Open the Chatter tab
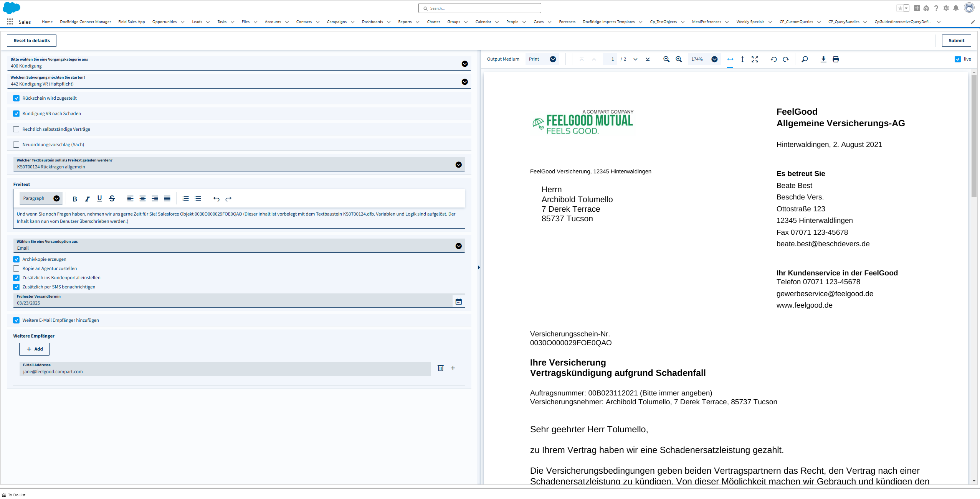 pyautogui.click(x=433, y=22)
